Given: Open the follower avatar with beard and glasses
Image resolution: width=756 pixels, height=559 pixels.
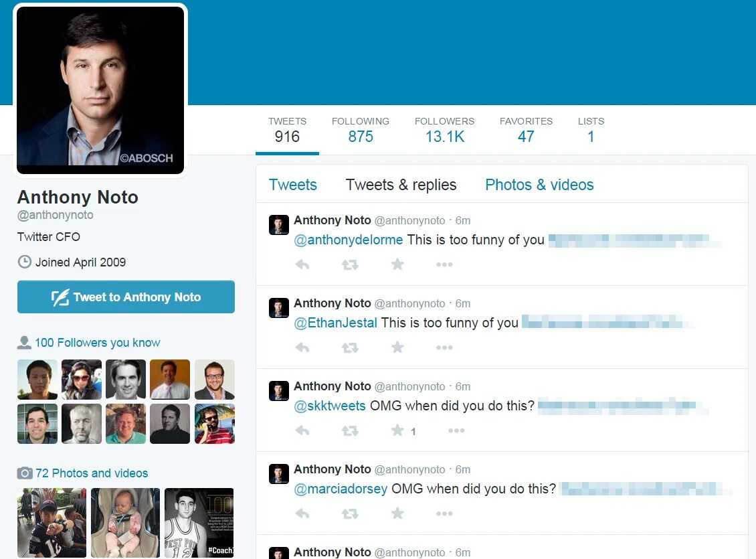Looking at the screenshot, I should pyautogui.click(x=215, y=379).
